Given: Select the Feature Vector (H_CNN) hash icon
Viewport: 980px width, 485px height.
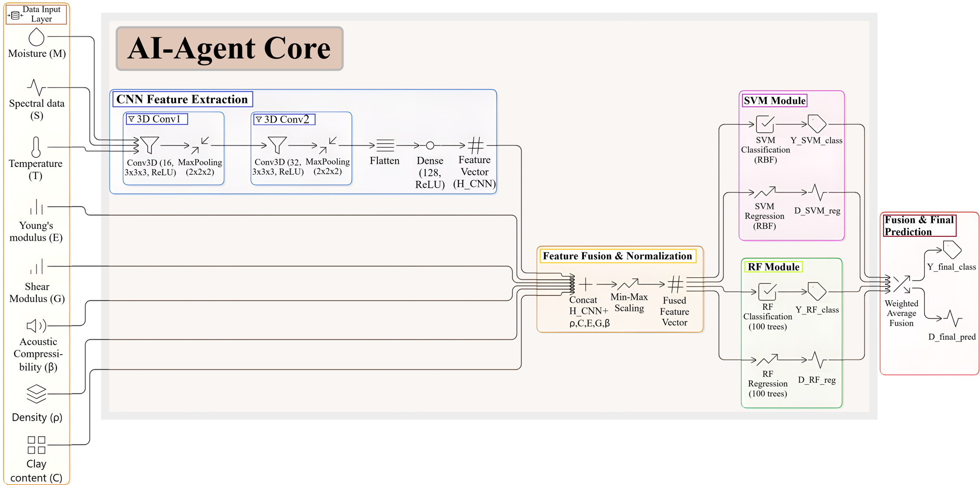Looking at the screenshot, I should (x=475, y=145).
